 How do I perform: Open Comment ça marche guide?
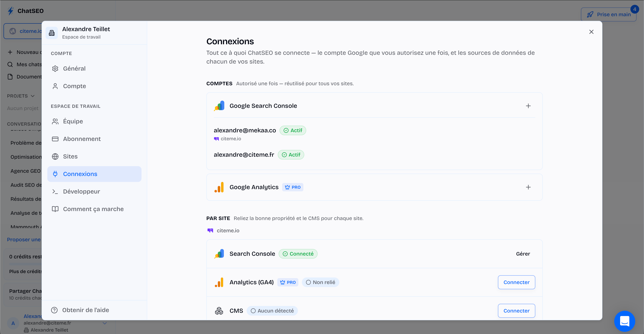click(94, 209)
